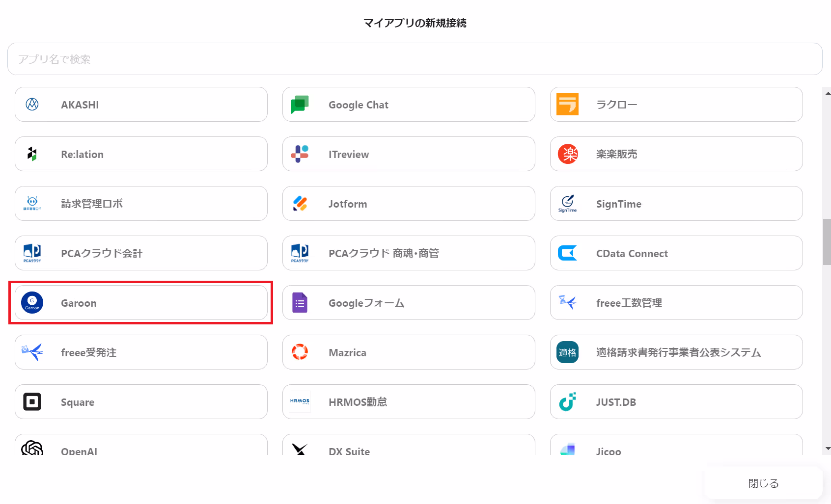Click the DX Suite logo icon
831x504 pixels.
coord(300,449)
